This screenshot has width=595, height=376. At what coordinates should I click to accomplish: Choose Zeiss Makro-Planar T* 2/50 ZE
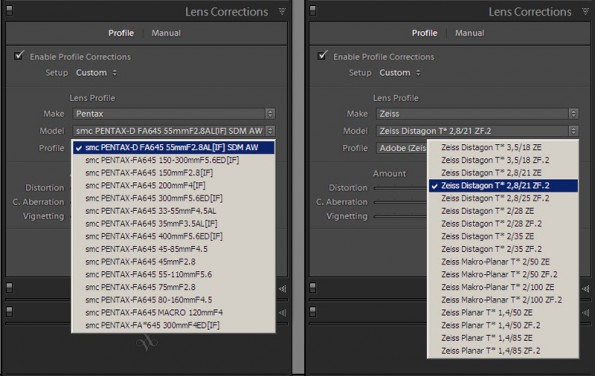click(x=503, y=262)
